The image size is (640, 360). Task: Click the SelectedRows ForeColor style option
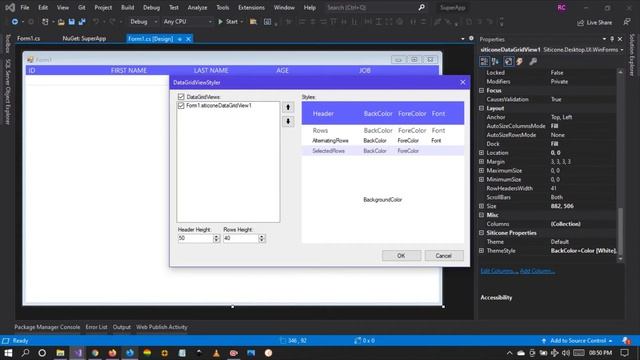tap(408, 151)
